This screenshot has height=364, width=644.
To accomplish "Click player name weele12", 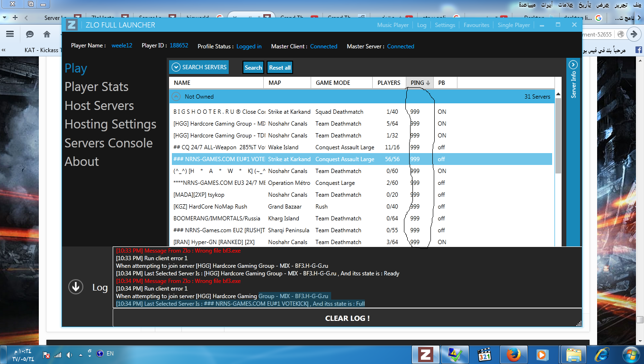I will 122,46.
